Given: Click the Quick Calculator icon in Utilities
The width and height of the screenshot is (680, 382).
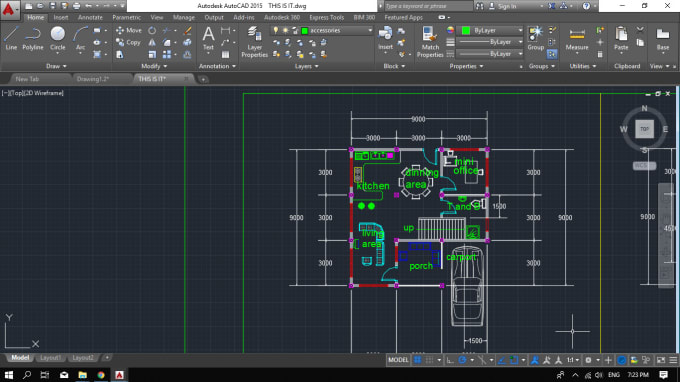Looking at the screenshot, I should point(600,55).
